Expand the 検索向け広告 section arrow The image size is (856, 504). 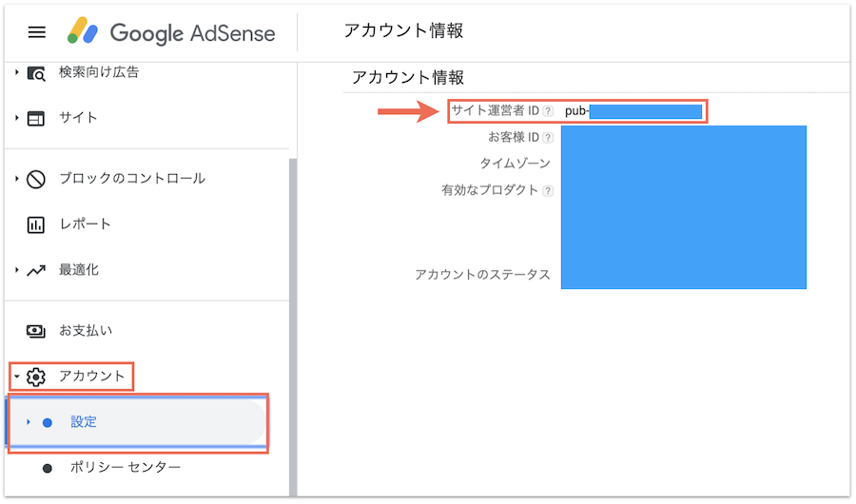[x=17, y=73]
